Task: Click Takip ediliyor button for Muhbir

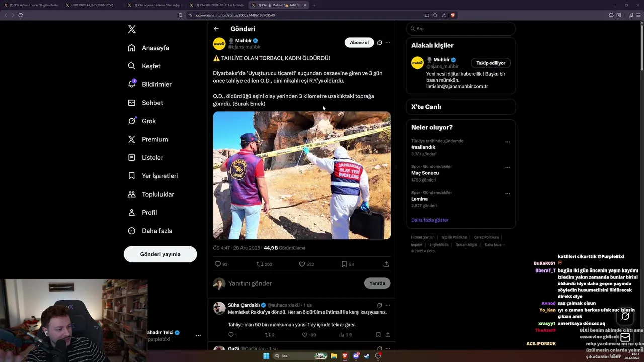Action: (491, 63)
